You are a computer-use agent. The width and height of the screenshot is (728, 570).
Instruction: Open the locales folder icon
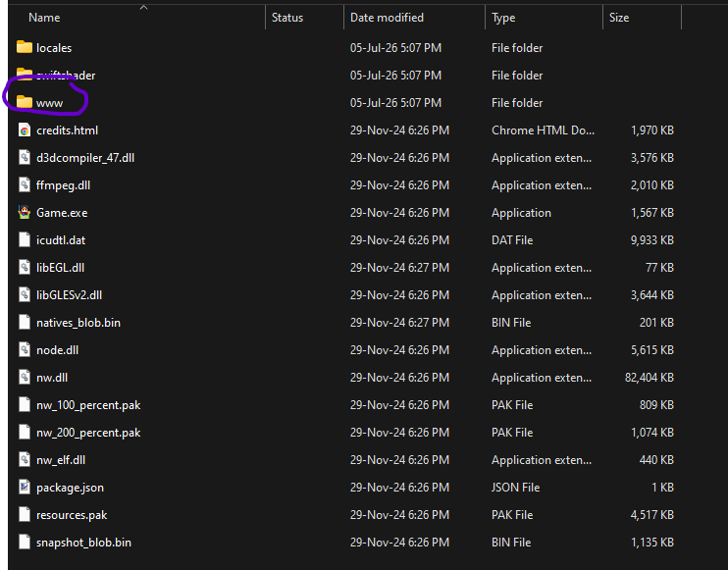[25, 47]
